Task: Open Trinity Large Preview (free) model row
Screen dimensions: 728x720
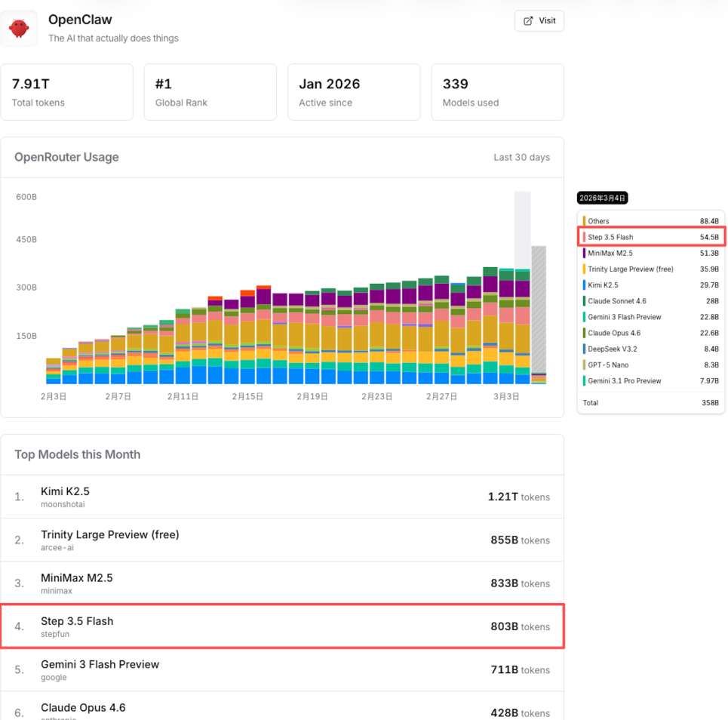Action: click(x=109, y=534)
